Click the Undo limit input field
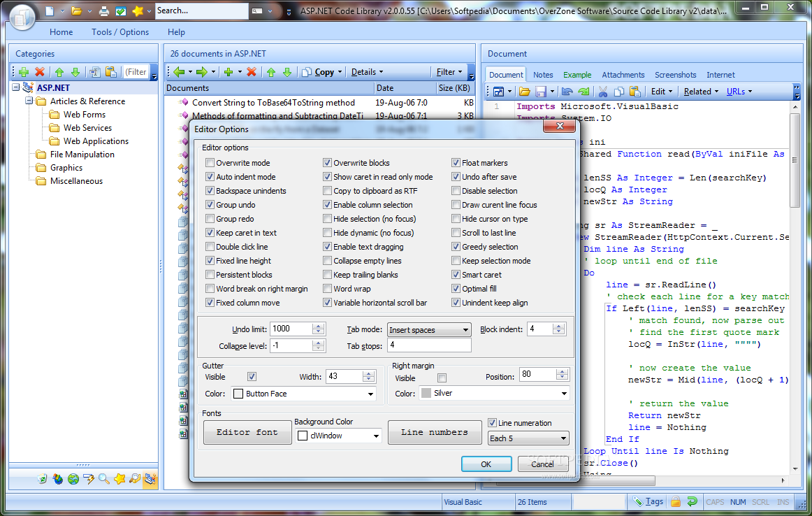 (291, 329)
